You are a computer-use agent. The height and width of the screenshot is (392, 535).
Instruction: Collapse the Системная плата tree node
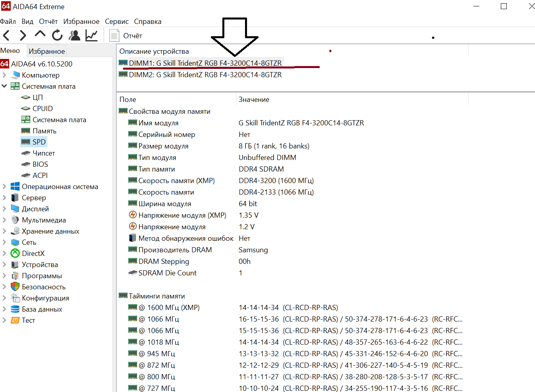click(4, 86)
